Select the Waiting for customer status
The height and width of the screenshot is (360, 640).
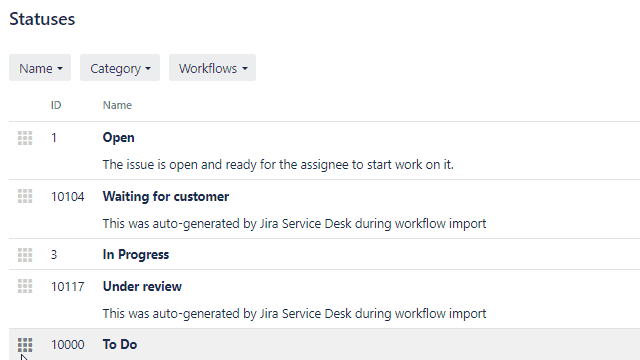[166, 196]
